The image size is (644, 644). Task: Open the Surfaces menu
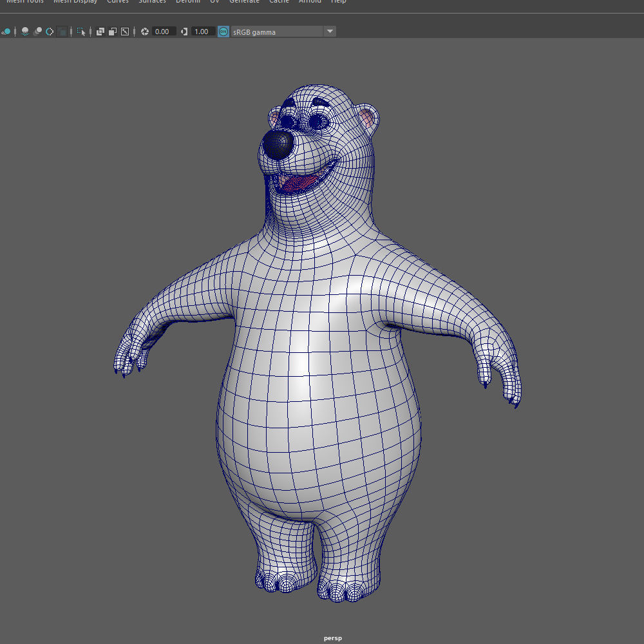point(152,2)
